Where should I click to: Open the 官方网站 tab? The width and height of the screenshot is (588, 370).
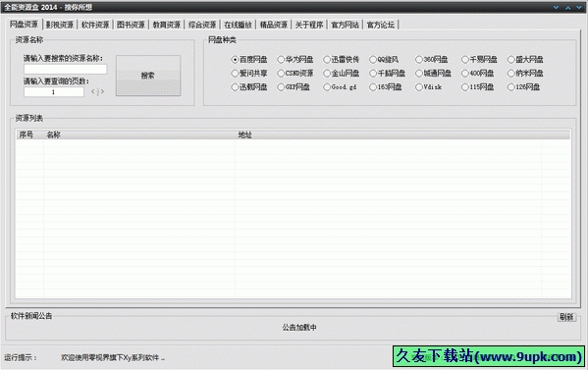click(x=345, y=25)
